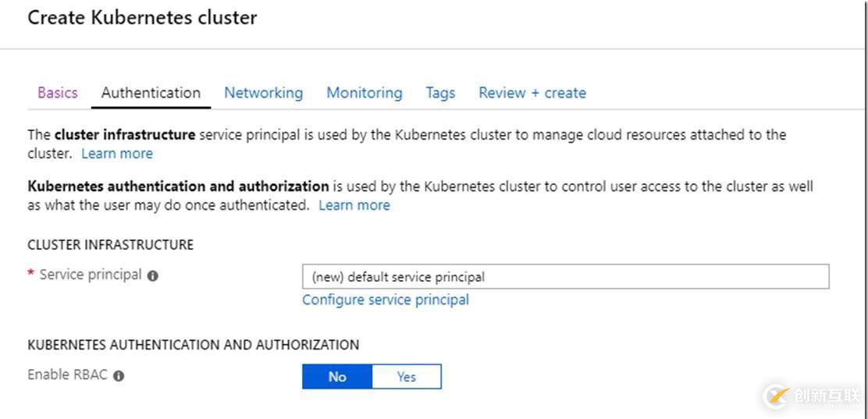Click Configure service principal link
The width and height of the screenshot is (868, 419).
[386, 300]
